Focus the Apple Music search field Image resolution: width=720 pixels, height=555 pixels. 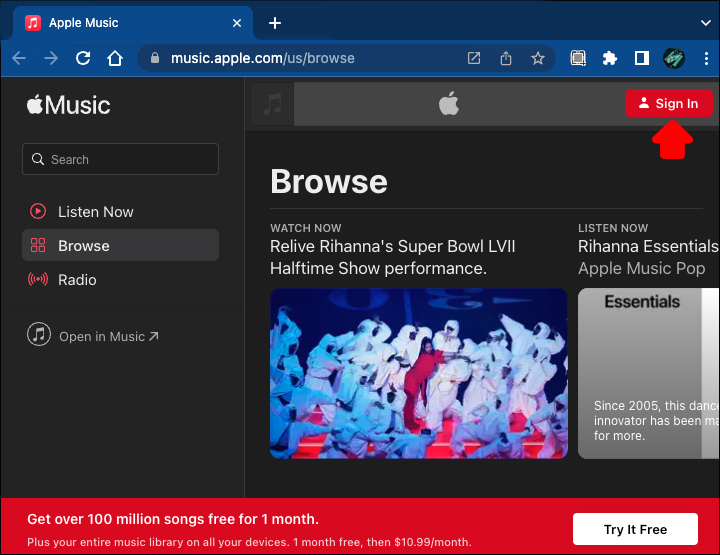pyautogui.click(x=120, y=159)
